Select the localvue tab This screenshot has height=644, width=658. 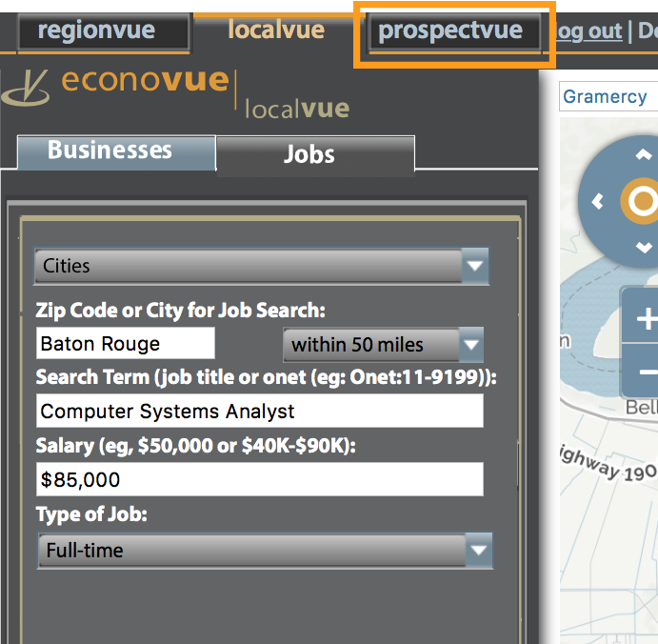(276, 30)
